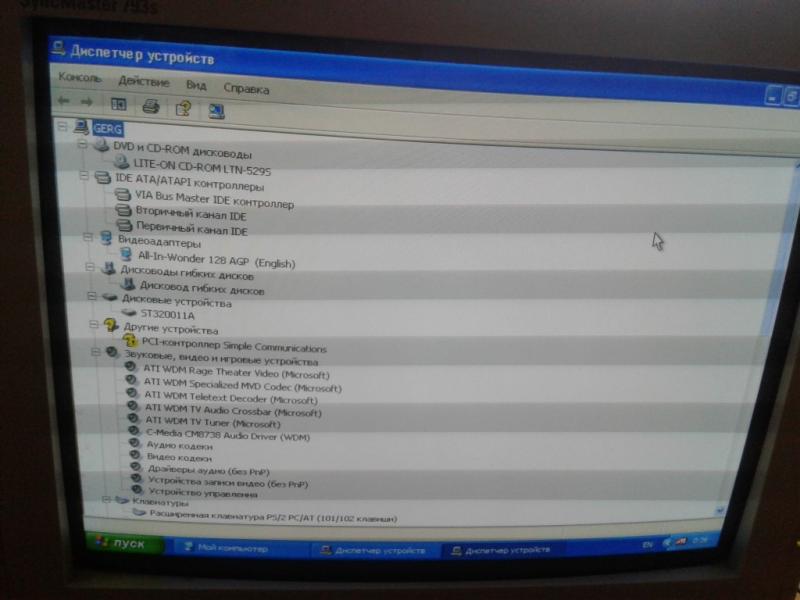Click the scrollbar down arrow
This screenshot has height=600, width=800.
719,510
